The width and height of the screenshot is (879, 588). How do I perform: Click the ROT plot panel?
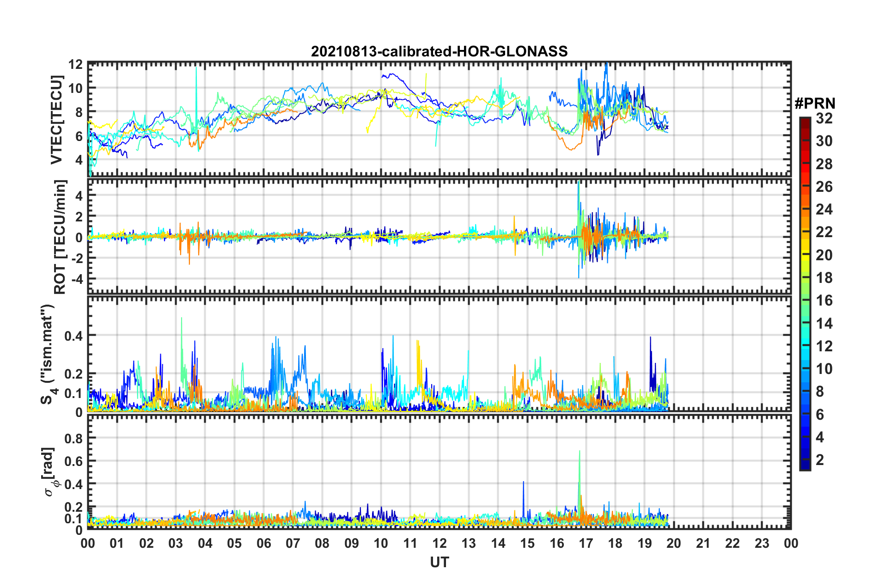(x=439, y=237)
